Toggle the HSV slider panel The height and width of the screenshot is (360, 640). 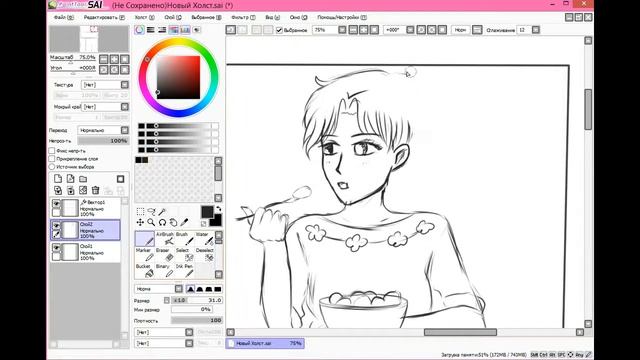[162, 30]
